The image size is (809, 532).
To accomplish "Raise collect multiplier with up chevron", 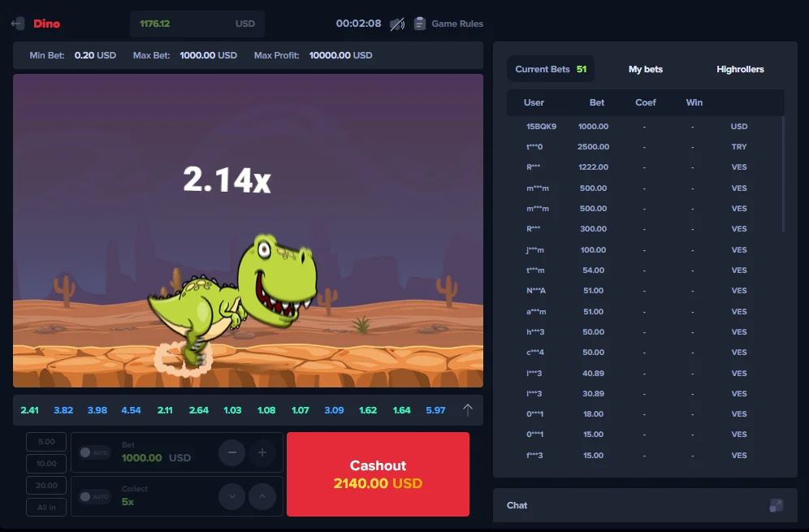I will (262, 496).
